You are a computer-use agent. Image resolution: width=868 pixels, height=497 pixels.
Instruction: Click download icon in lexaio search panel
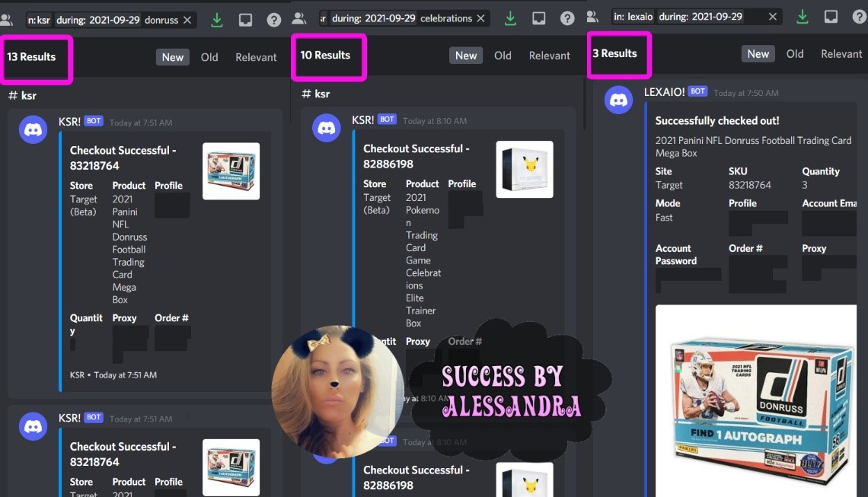tap(802, 17)
